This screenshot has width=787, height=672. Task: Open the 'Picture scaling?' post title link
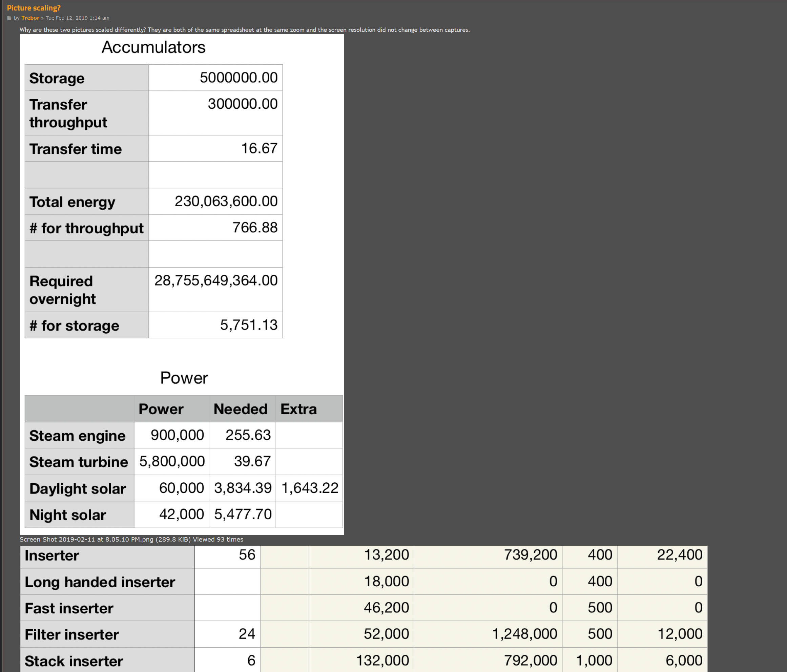(34, 7)
